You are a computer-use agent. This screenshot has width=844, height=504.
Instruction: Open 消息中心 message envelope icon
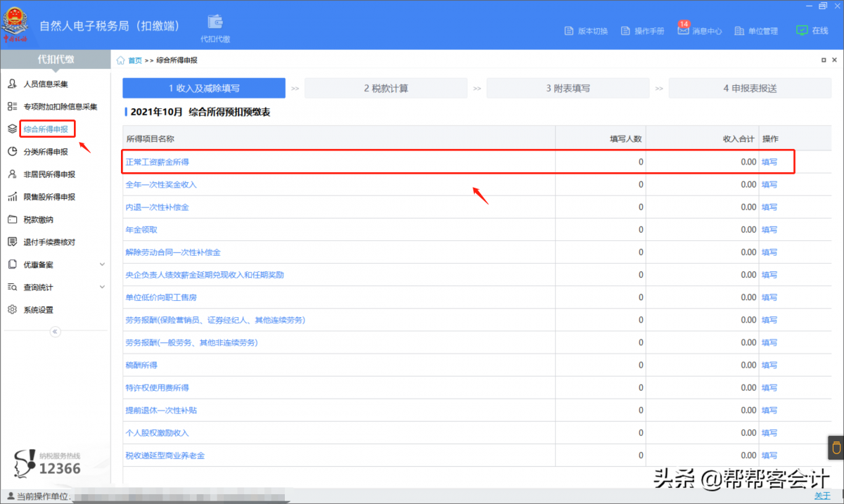pyautogui.click(x=683, y=30)
